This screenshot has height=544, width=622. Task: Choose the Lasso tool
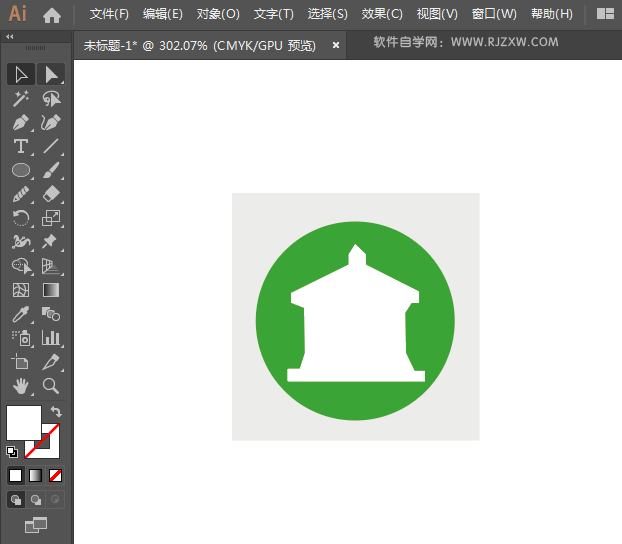51,98
